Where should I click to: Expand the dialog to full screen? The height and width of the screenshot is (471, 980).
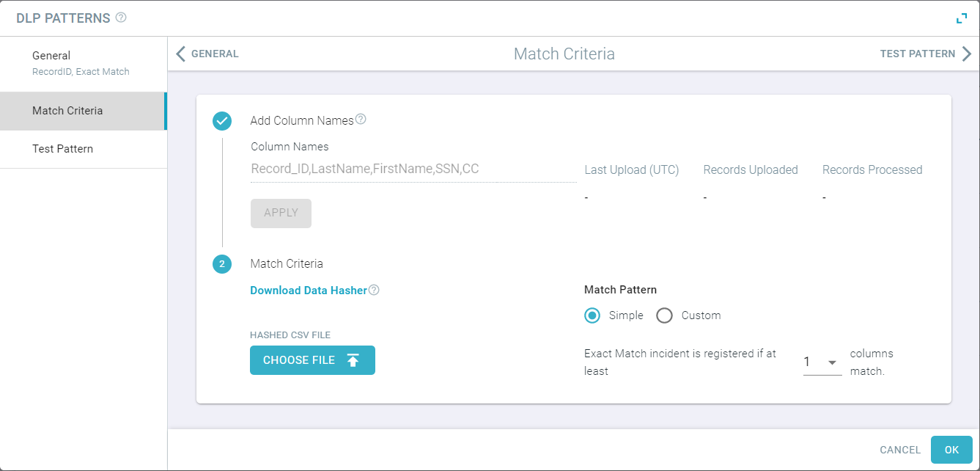(x=961, y=18)
